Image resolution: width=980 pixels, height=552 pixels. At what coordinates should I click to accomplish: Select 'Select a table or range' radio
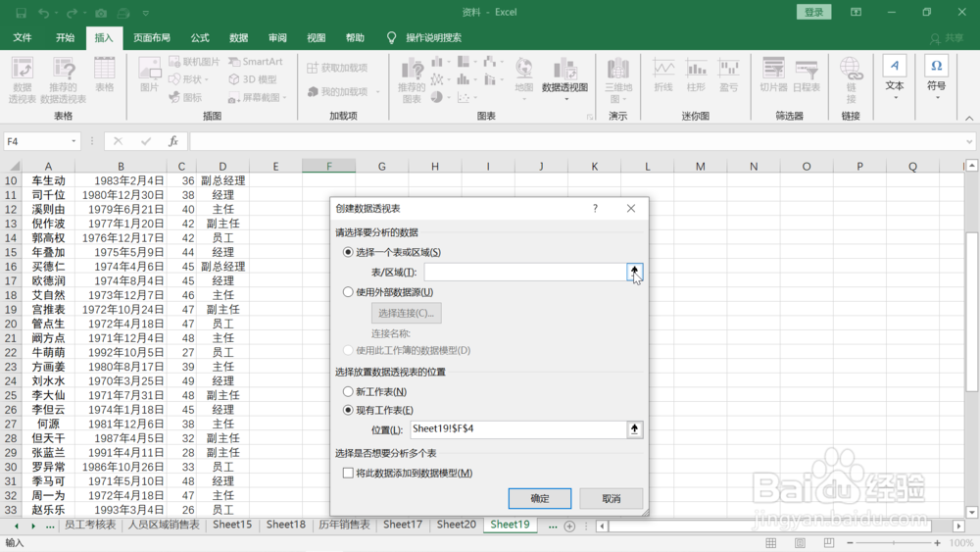coord(348,252)
